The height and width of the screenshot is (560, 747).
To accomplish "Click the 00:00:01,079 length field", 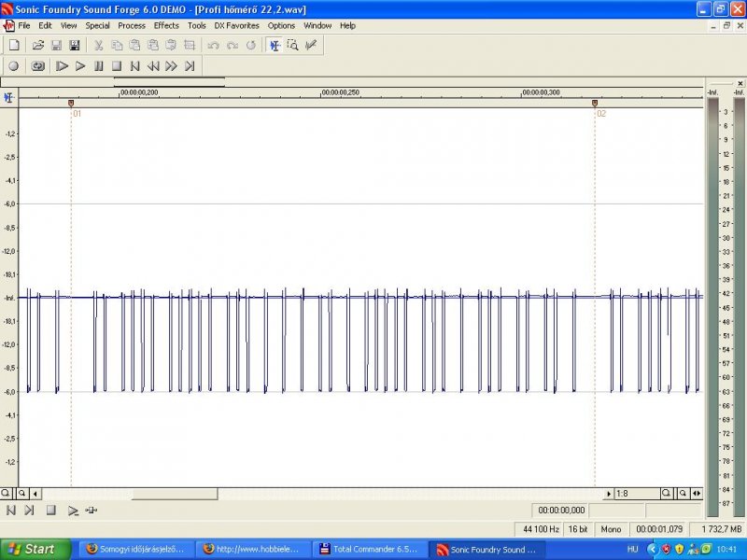I will tap(659, 529).
